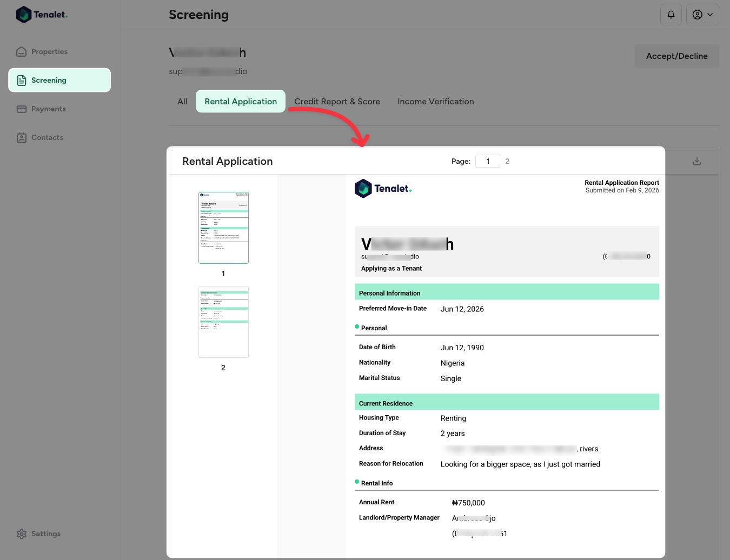Image resolution: width=730 pixels, height=560 pixels.
Task: Open the account dropdown chevron
Action: point(711,15)
